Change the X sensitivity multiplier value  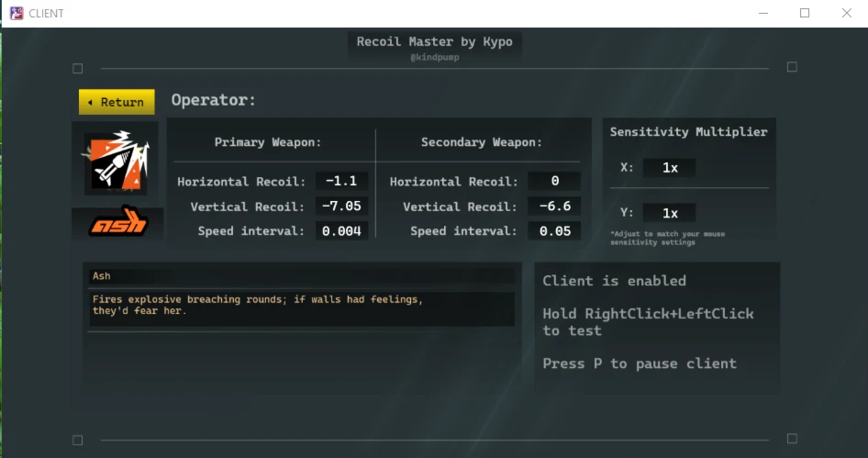[x=669, y=168]
